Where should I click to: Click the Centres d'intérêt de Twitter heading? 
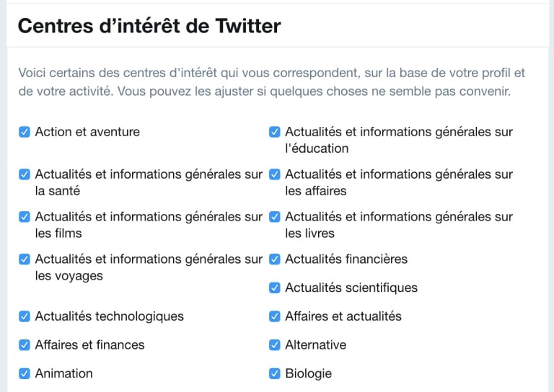coord(149,26)
